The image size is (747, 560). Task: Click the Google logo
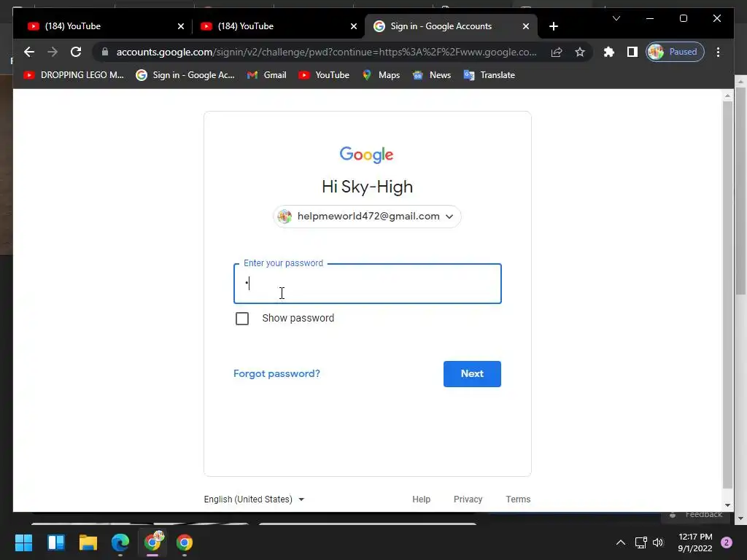click(x=366, y=155)
